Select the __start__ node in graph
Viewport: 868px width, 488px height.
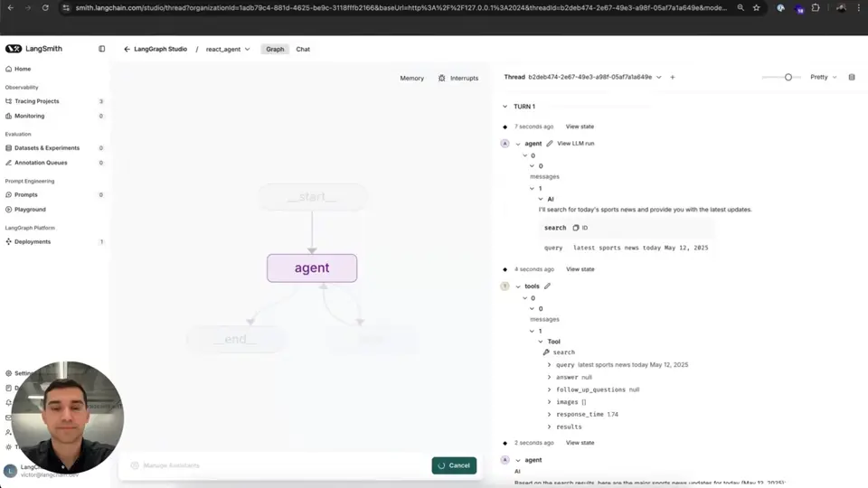tap(312, 197)
